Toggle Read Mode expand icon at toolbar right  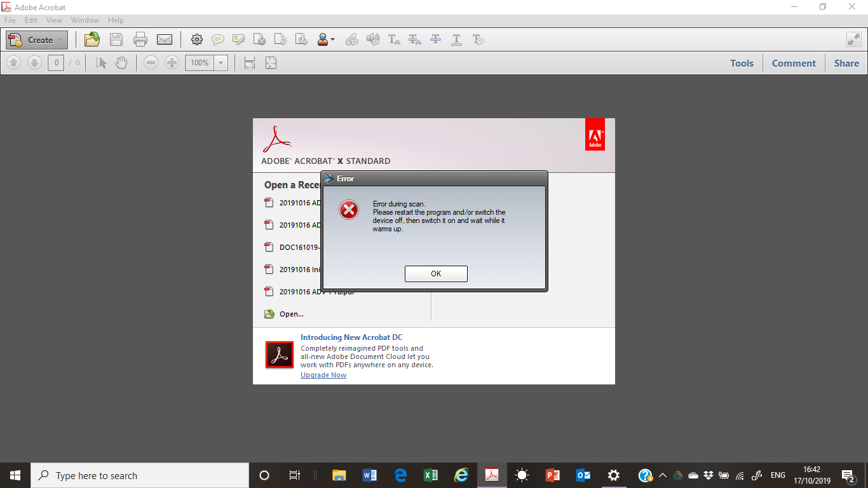854,39
